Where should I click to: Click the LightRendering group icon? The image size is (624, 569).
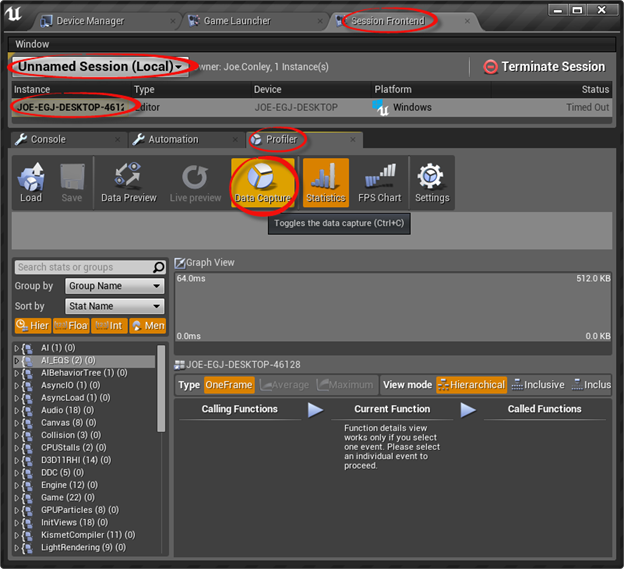click(x=27, y=548)
